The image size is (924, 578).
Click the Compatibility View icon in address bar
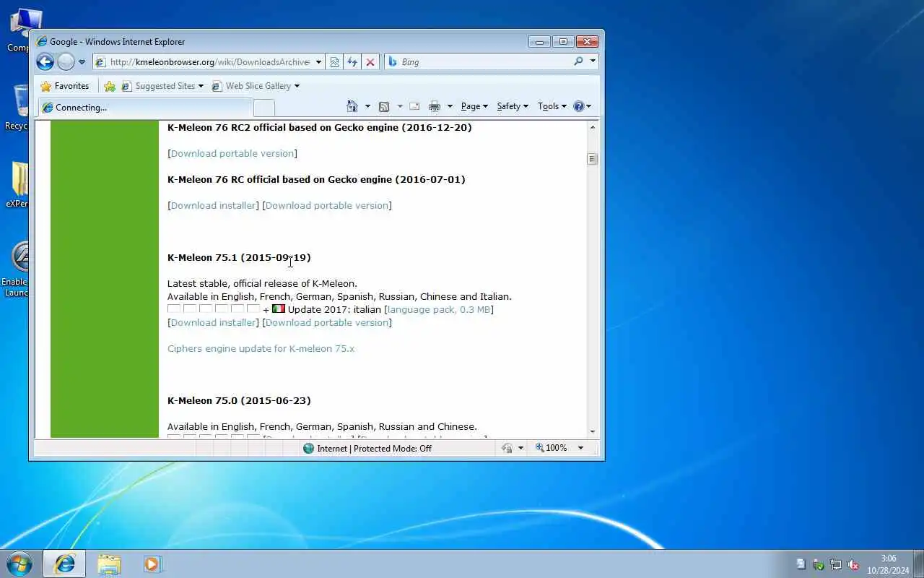334,62
